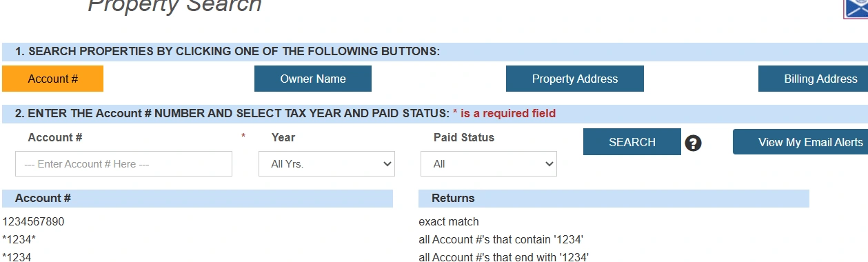Open View My Email Alerts
Image resolution: width=868 pixels, height=262 pixels.
[800, 142]
